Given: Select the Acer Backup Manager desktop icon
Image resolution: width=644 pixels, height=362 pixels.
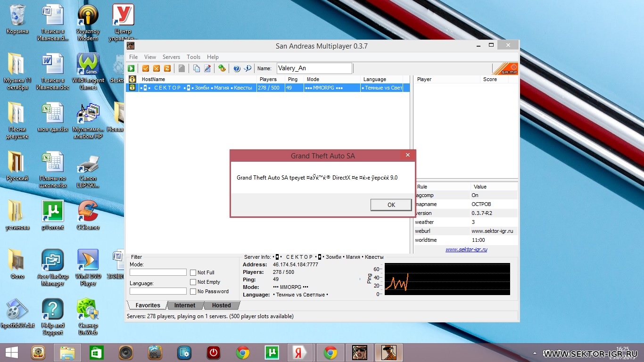Looking at the screenshot, I should click(x=52, y=268).
